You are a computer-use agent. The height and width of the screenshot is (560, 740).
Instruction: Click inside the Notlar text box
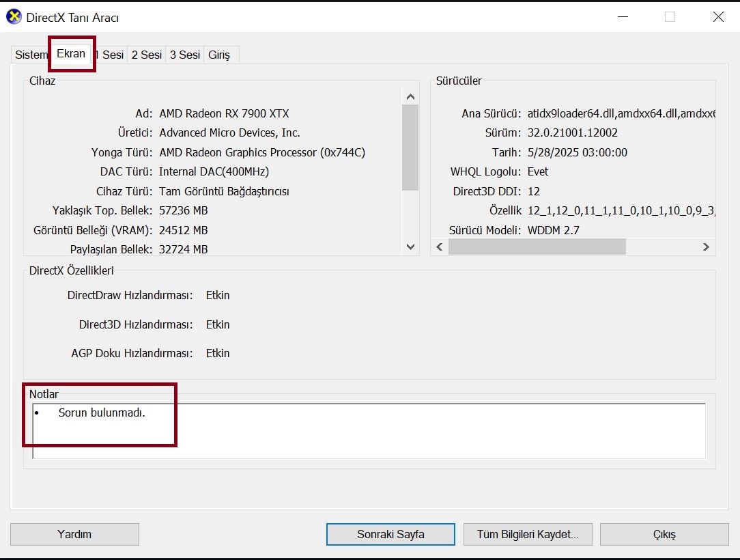pyautogui.click(x=369, y=431)
